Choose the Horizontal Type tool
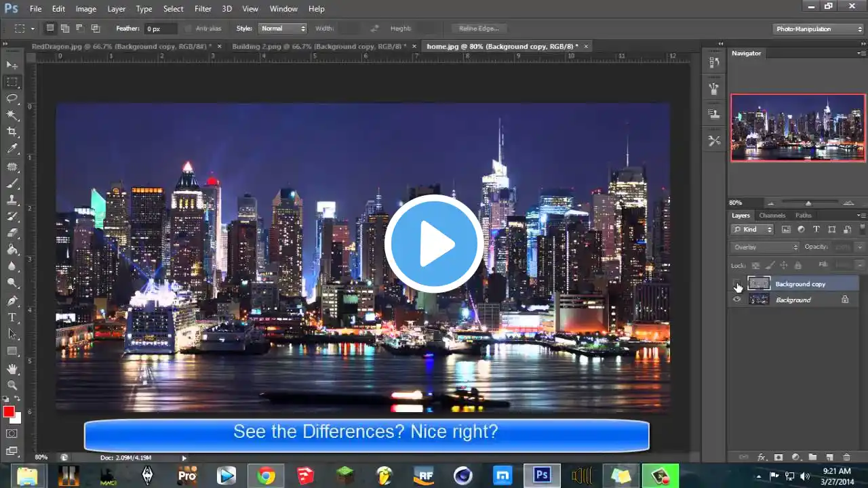The image size is (868, 488). pyautogui.click(x=12, y=317)
